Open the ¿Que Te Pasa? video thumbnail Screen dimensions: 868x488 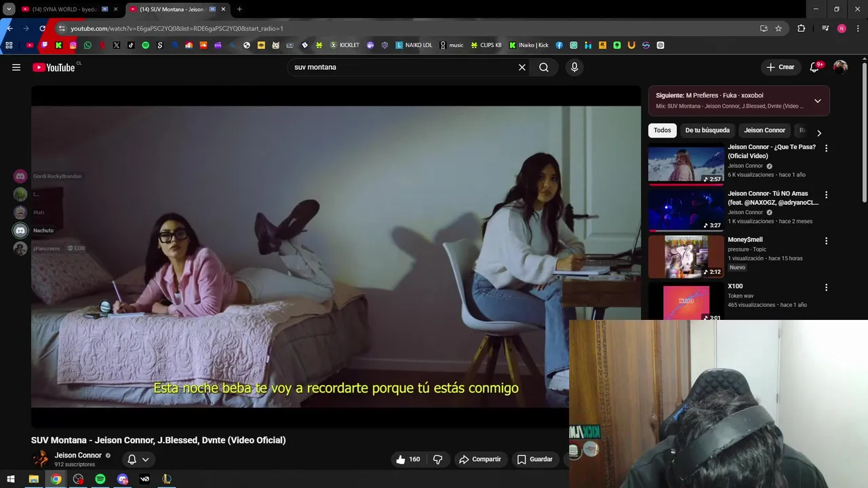pos(686,164)
